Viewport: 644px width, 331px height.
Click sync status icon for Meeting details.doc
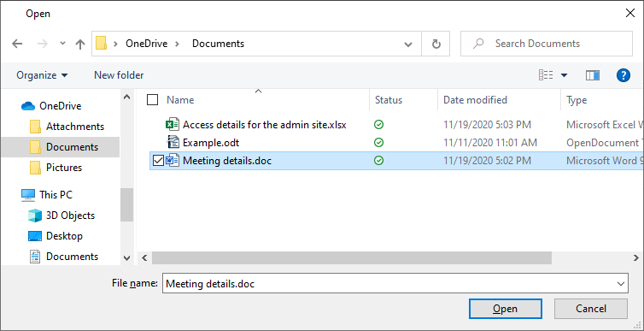pyautogui.click(x=379, y=161)
